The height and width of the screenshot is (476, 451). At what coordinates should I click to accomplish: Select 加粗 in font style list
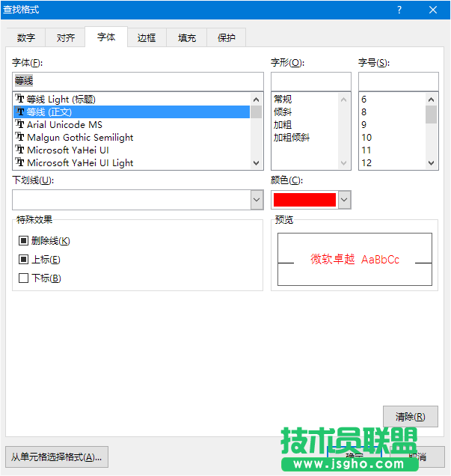coord(283,125)
